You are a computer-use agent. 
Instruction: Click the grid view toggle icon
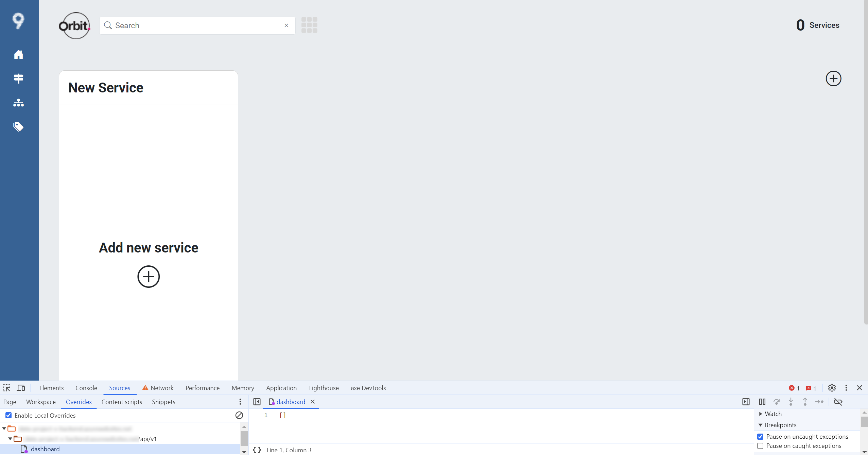coord(309,25)
